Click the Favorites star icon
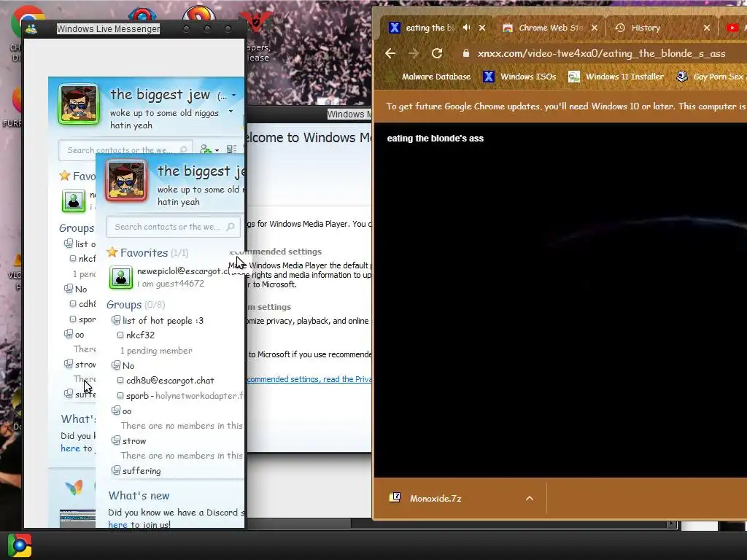 [112, 252]
